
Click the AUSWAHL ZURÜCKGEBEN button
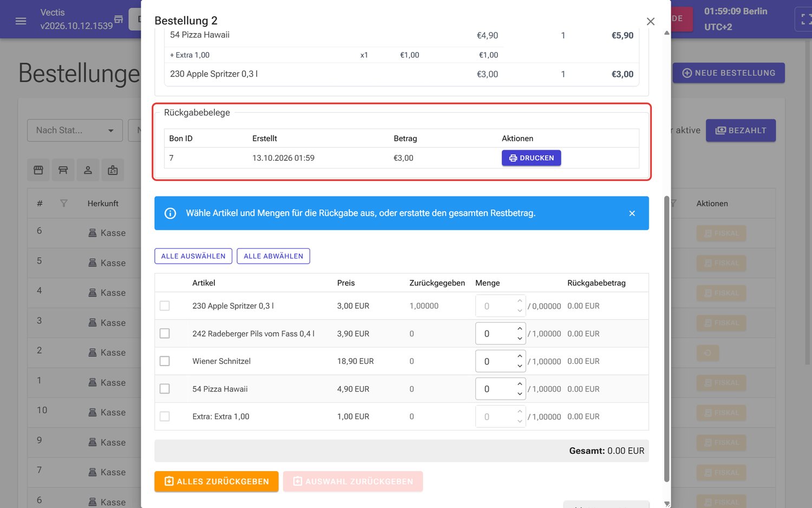point(353,481)
